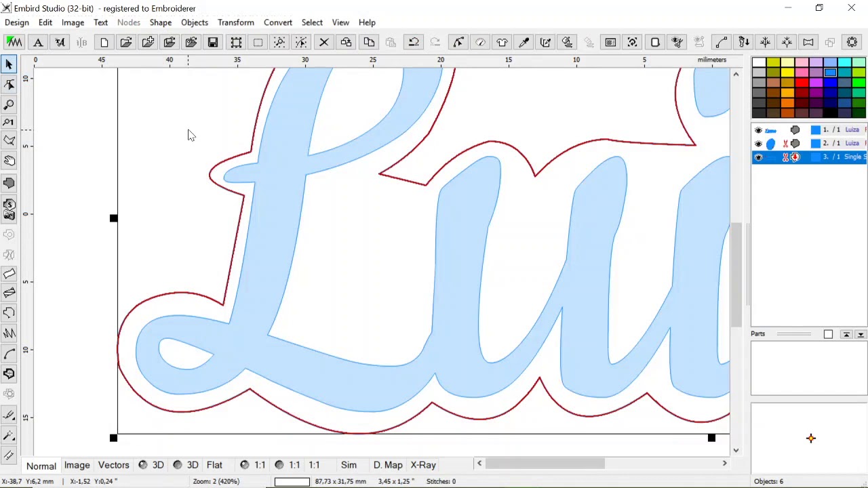Click the stitch design mode toolbar icon
868x488 pixels.
(14, 42)
